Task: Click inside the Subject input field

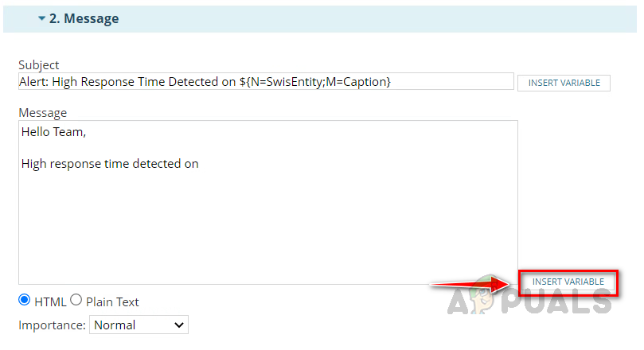Action: click(x=446, y=82)
